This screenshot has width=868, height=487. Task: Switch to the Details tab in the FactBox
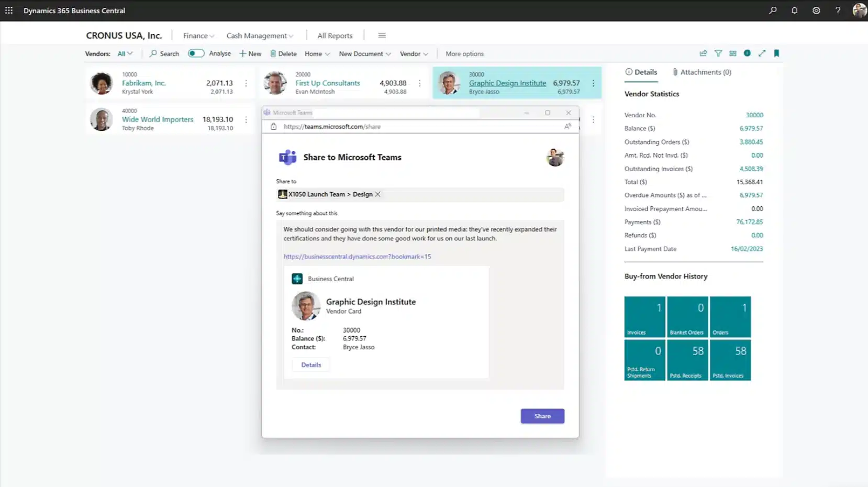641,72
